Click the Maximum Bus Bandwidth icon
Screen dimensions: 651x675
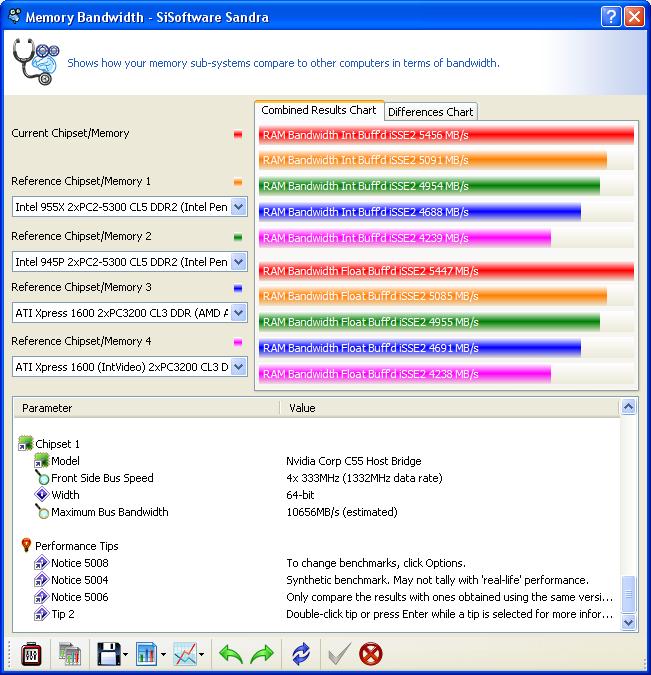tap(42, 511)
